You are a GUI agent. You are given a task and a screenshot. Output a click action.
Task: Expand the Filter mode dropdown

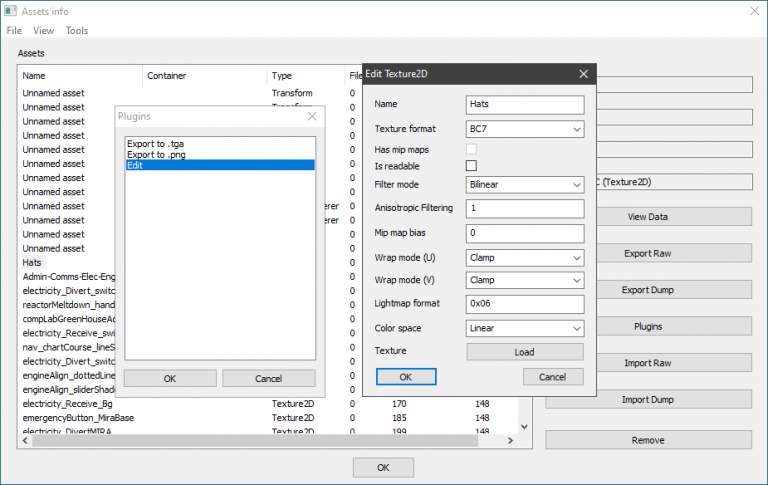tap(524, 185)
